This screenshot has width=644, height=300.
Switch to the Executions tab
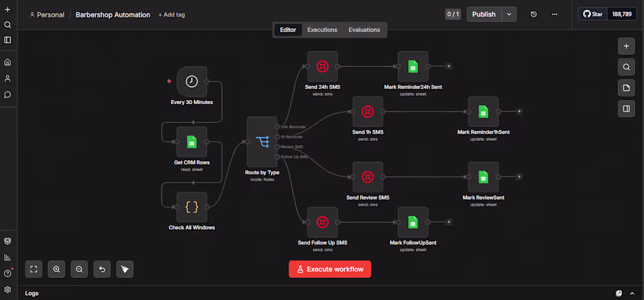click(x=323, y=30)
